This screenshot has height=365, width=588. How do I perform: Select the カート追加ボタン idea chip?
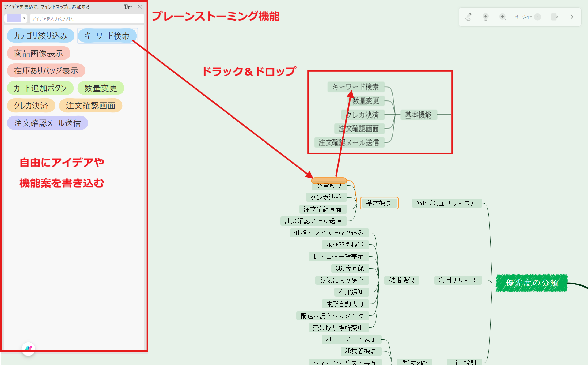pyautogui.click(x=40, y=88)
